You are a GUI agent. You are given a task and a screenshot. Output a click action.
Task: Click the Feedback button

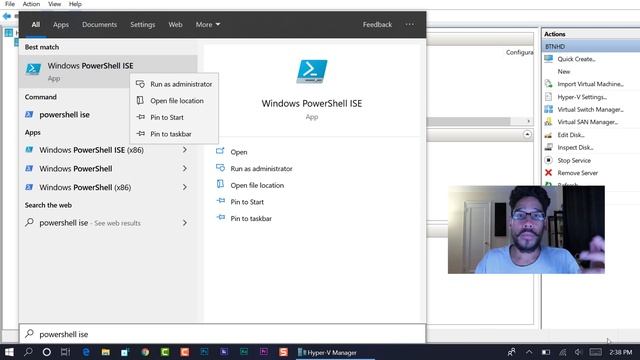tap(377, 24)
